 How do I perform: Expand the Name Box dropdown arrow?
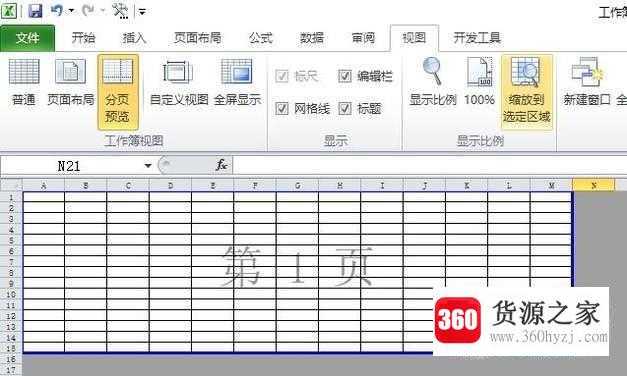click(x=148, y=166)
